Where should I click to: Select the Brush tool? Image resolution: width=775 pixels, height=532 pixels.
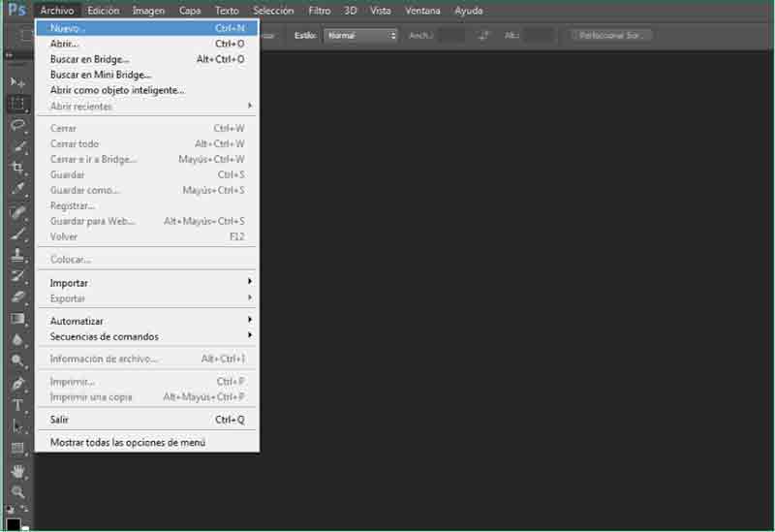17,234
